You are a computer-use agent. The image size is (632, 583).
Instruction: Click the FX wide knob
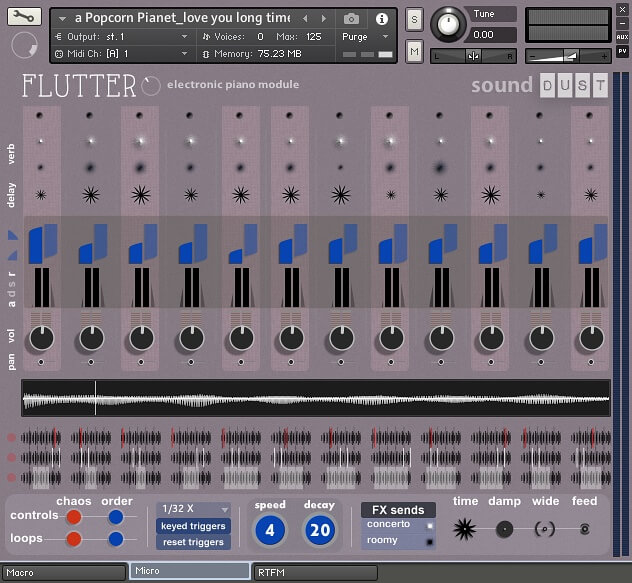[545, 529]
